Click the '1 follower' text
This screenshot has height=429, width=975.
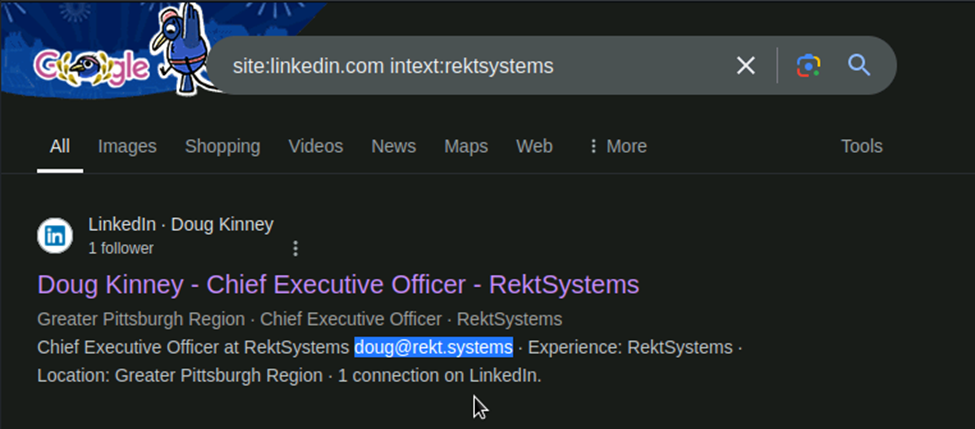[121, 249]
